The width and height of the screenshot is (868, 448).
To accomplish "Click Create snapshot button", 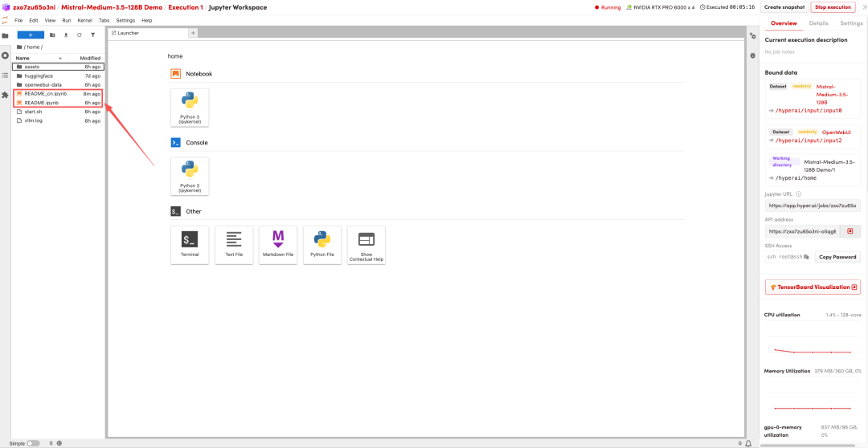I will [x=783, y=7].
